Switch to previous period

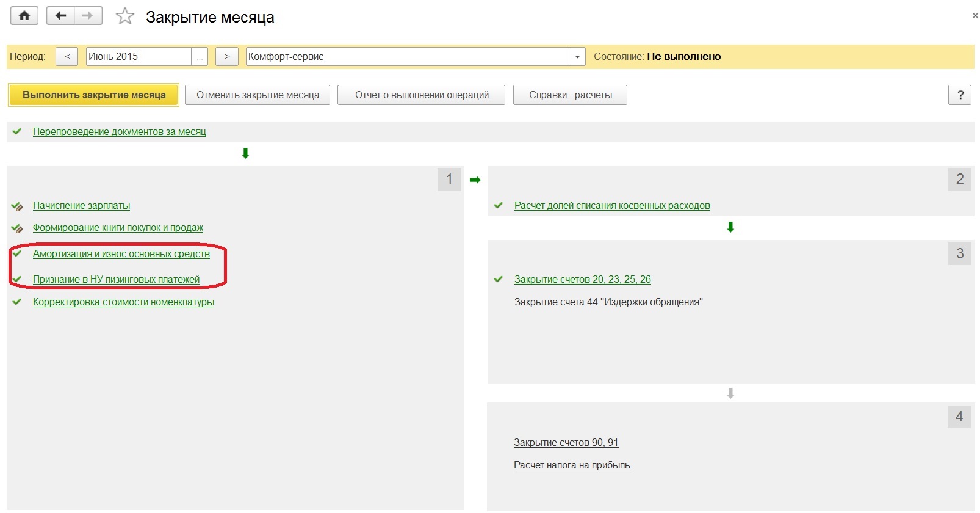pos(67,57)
